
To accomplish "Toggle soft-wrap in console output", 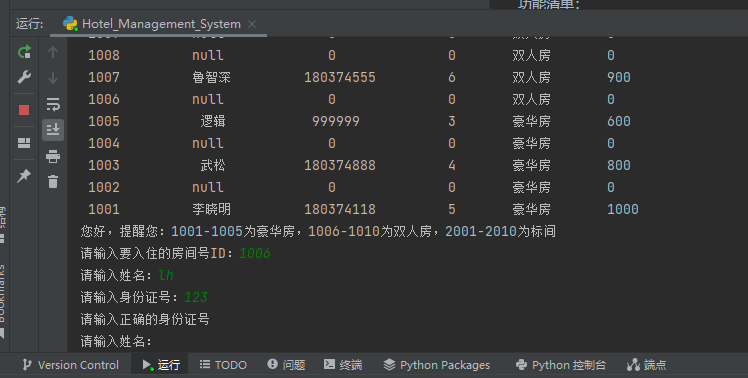I will [53, 104].
